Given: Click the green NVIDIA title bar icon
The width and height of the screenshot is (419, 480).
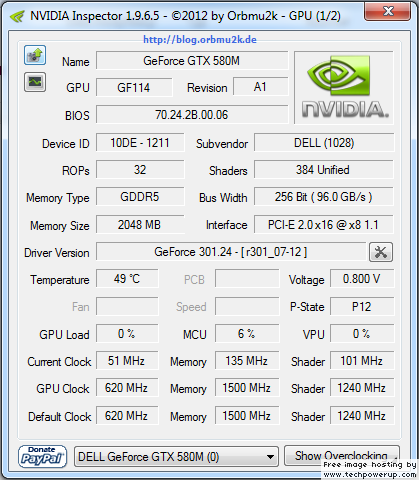Looking at the screenshot, I should click(x=17, y=16).
